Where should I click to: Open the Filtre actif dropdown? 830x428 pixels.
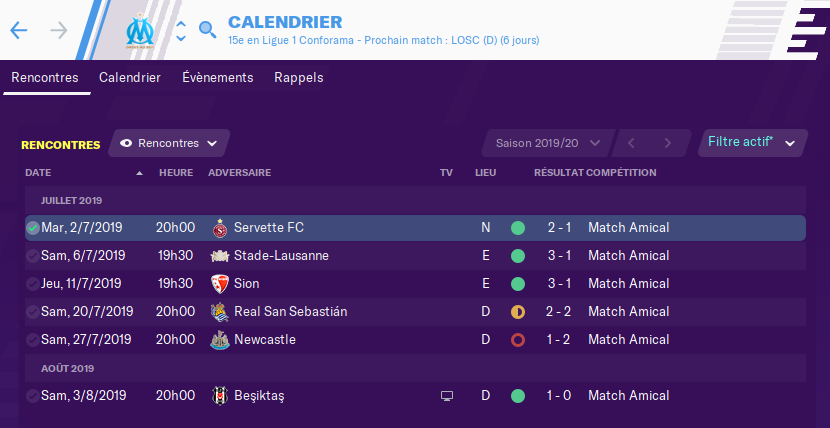(753, 143)
